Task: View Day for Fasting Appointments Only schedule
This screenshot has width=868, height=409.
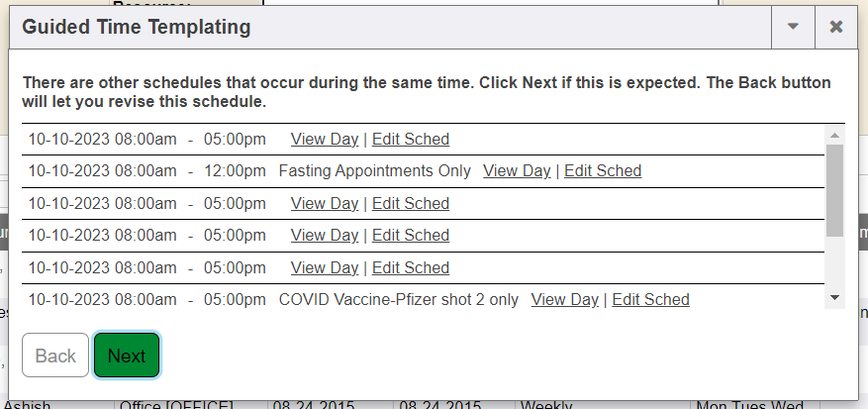Action: click(517, 171)
